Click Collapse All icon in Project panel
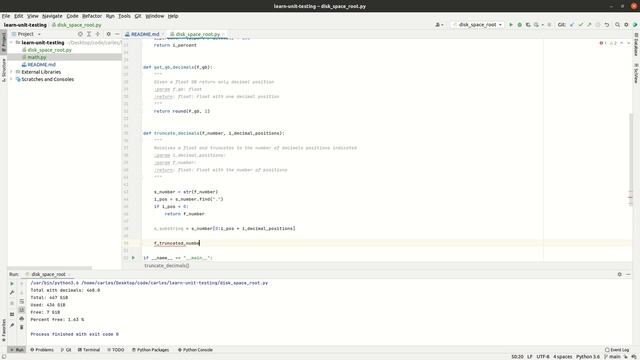The height and width of the screenshot is (360, 640). tap(98, 34)
